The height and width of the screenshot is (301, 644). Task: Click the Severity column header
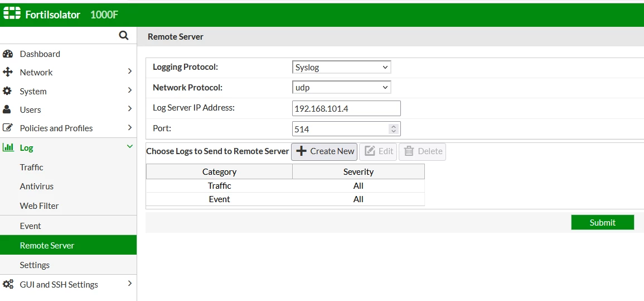click(x=359, y=172)
